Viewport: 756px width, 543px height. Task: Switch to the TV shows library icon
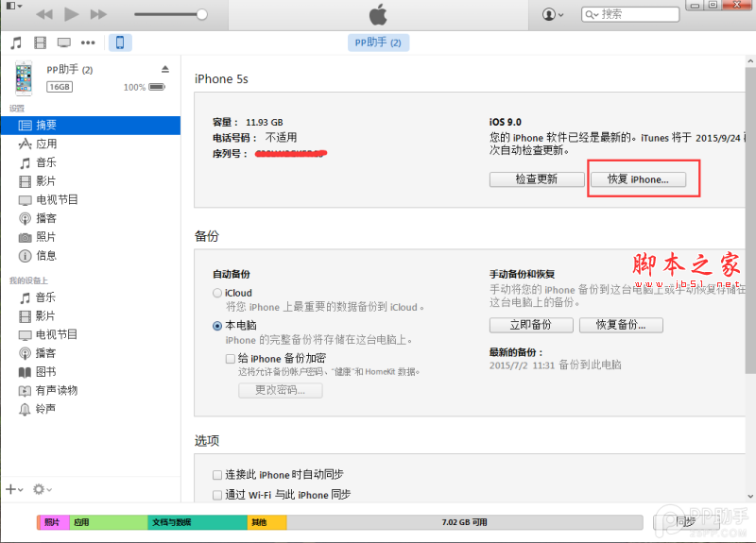[x=63, y=42]
